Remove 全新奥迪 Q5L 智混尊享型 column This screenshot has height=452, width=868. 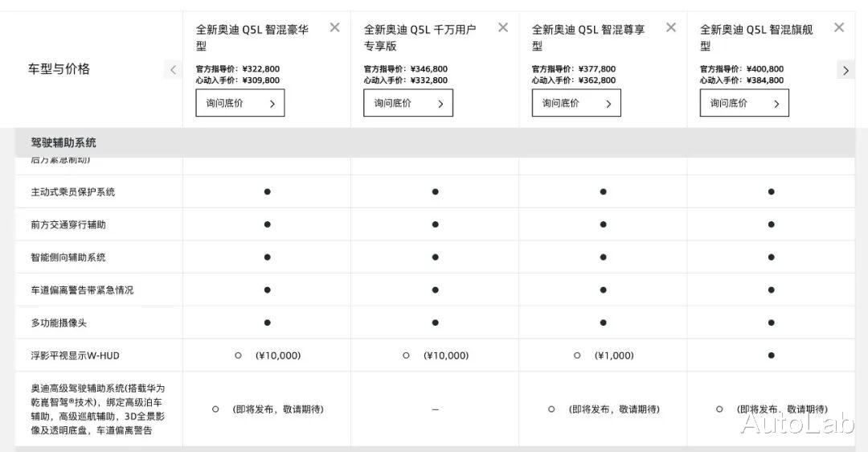tap(671, 27)
